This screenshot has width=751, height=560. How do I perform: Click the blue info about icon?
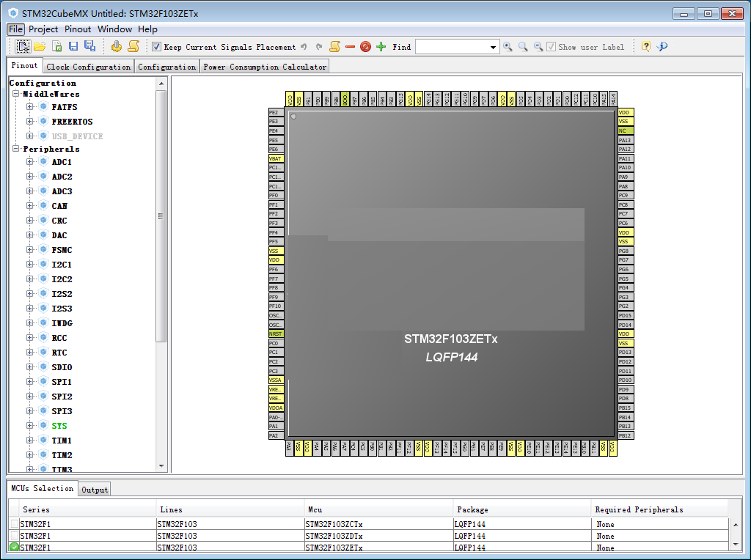click(662, 46)
